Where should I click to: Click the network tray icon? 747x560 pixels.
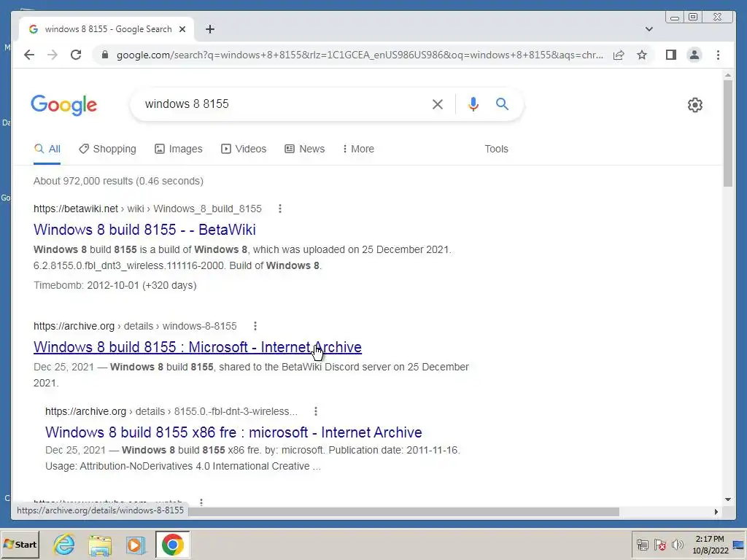pyautogui.click(x=643, y=545)
